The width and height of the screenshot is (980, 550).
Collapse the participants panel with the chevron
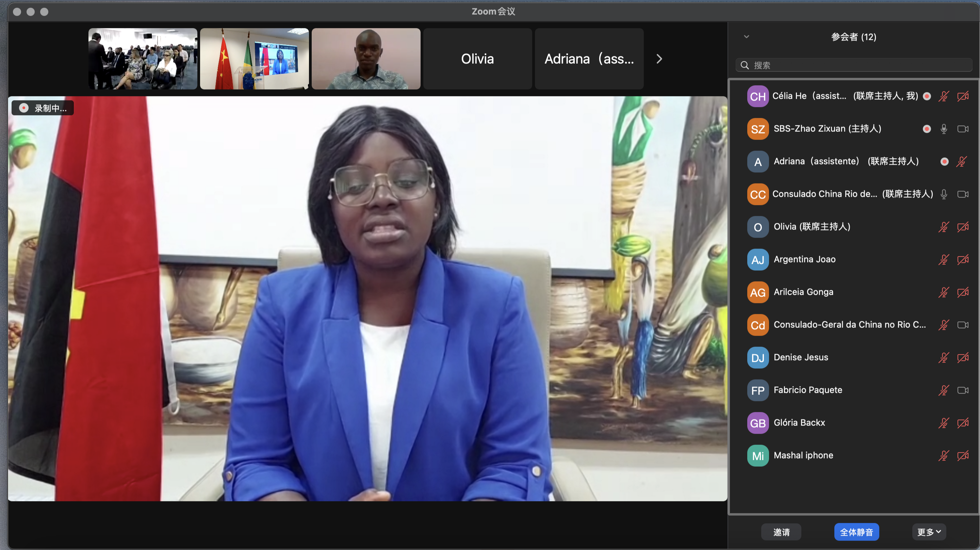click(747, 37)
